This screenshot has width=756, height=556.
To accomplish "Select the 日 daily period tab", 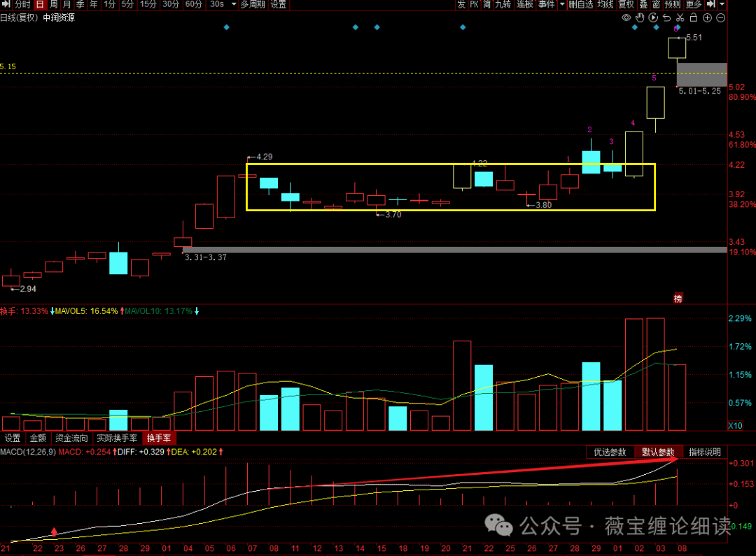I will [39, 4].
